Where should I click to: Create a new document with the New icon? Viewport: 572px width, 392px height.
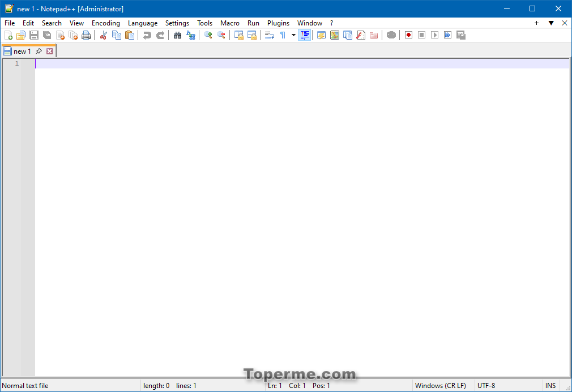[x=8, y=35]
